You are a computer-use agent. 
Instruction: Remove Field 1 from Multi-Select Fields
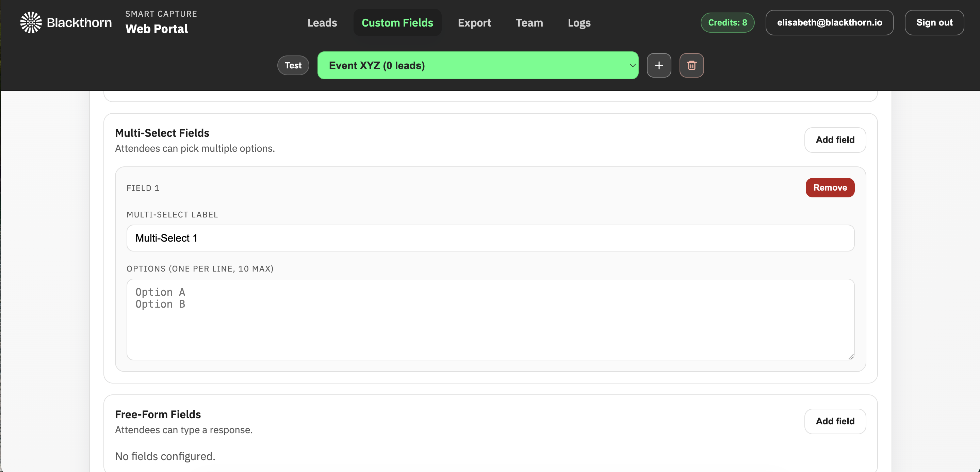click(830, 188)
